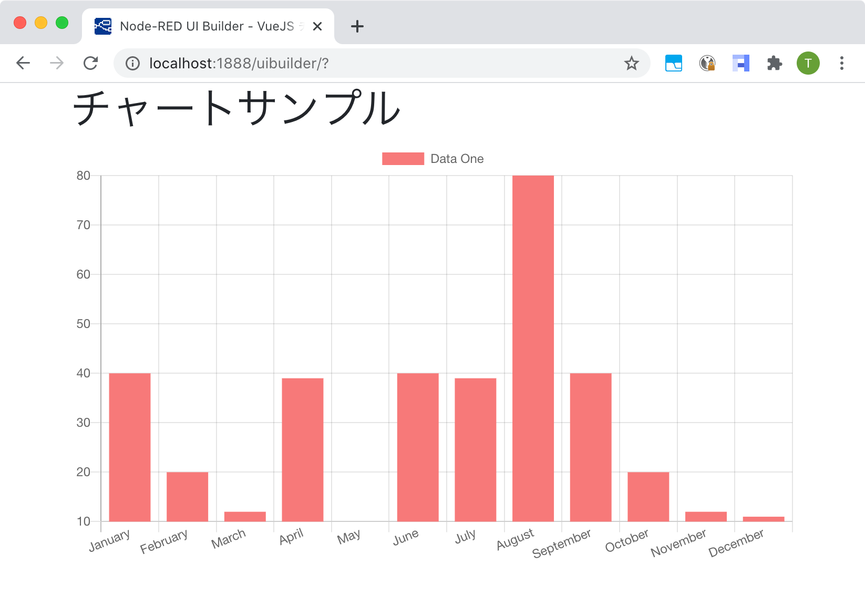
Task: Click the June x-axis label
Action: pyautogui.click(x=406, y=537)
